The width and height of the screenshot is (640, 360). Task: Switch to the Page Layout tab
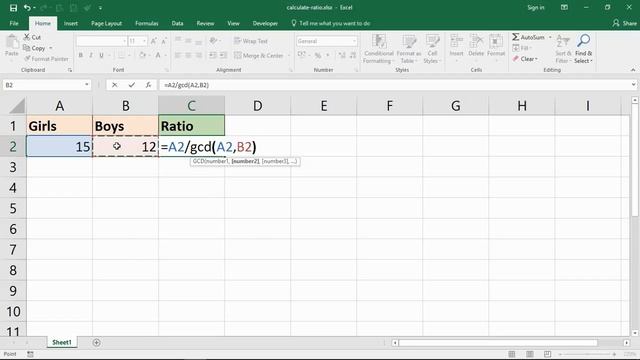point(106,23)
